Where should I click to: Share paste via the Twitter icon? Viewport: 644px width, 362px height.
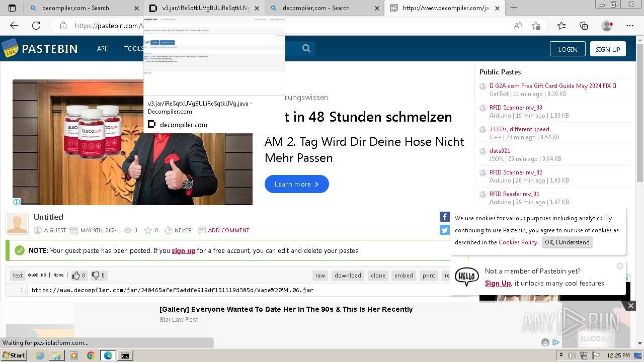tap(445, 230)
